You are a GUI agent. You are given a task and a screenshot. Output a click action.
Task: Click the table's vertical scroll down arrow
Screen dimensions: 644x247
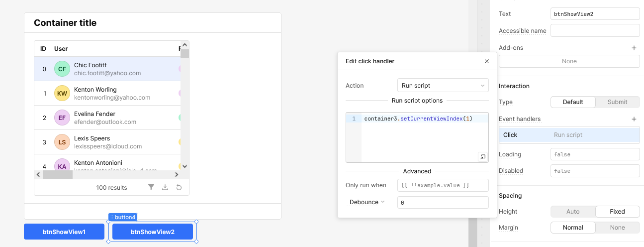point(184,166)
